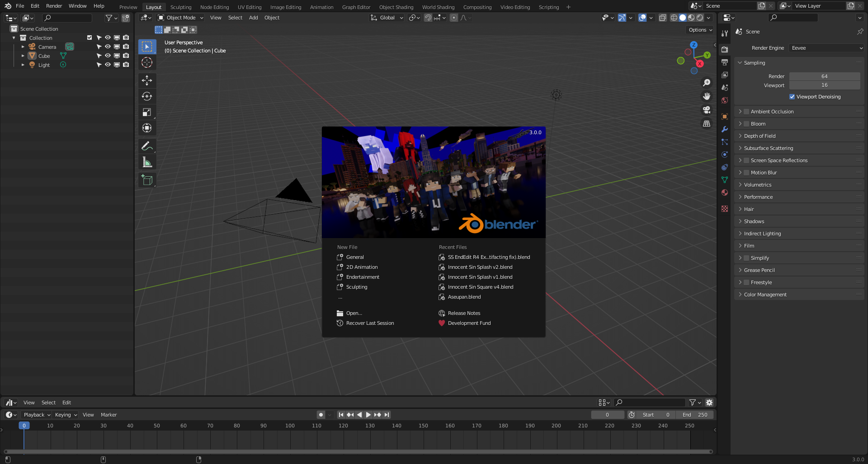Switch to the UV Editing workspace tab

click(250, 7)
